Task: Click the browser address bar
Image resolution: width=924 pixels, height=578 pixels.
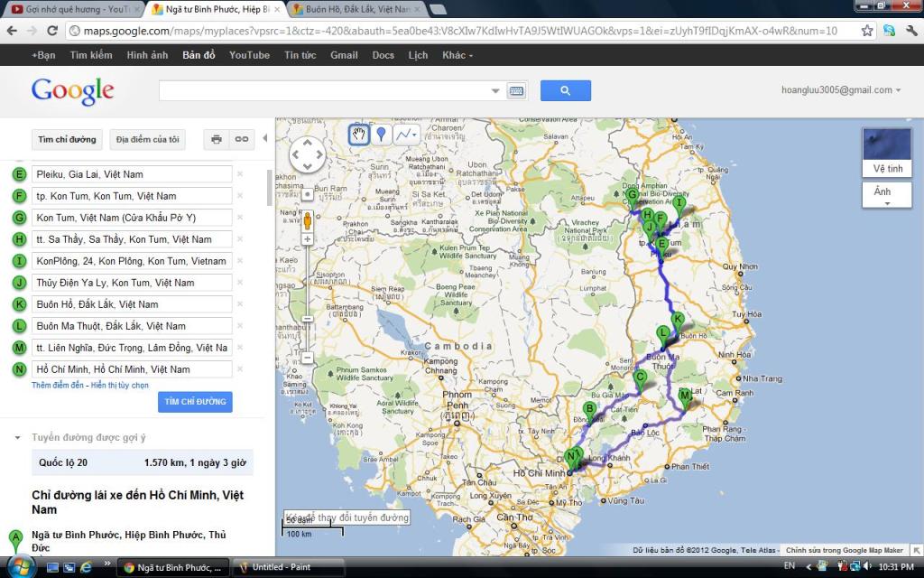Action: point(461,31)
